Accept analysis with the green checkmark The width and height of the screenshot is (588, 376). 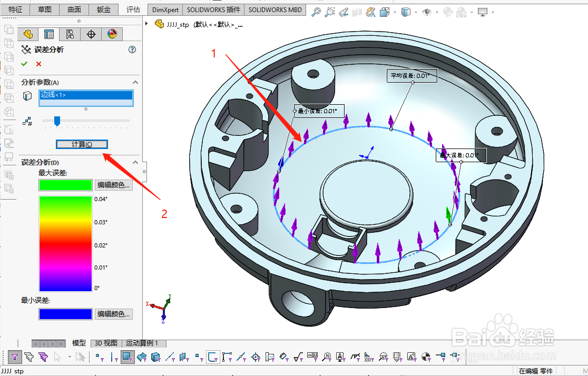24,64
